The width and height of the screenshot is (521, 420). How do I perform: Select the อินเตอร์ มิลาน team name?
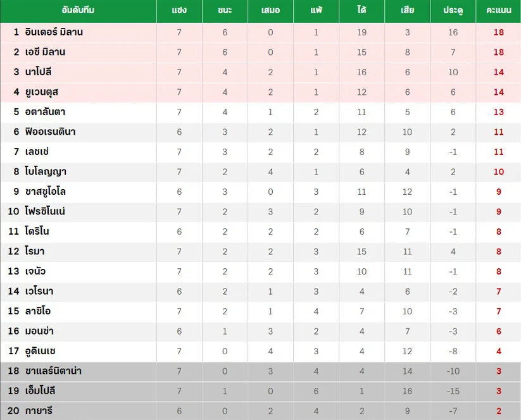54,32
